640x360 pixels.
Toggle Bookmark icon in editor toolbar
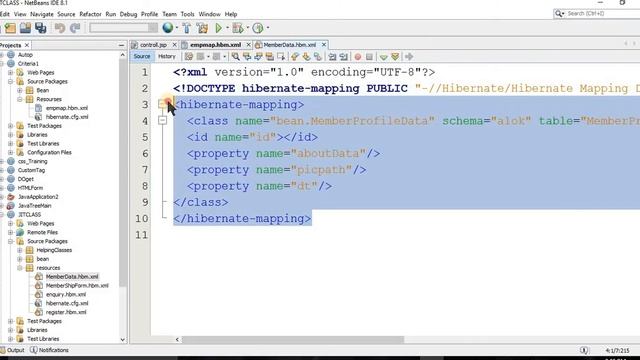(318, 56)
